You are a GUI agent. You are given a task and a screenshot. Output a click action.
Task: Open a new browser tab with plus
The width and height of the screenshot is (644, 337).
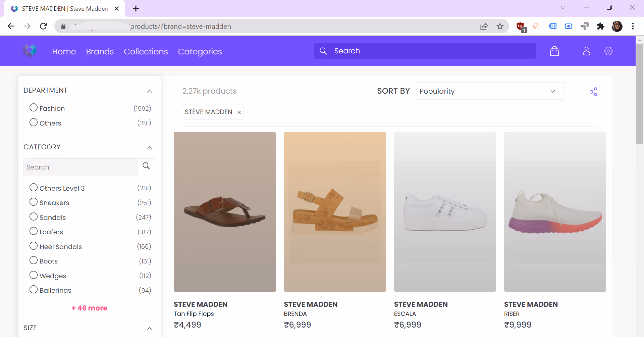136,9
